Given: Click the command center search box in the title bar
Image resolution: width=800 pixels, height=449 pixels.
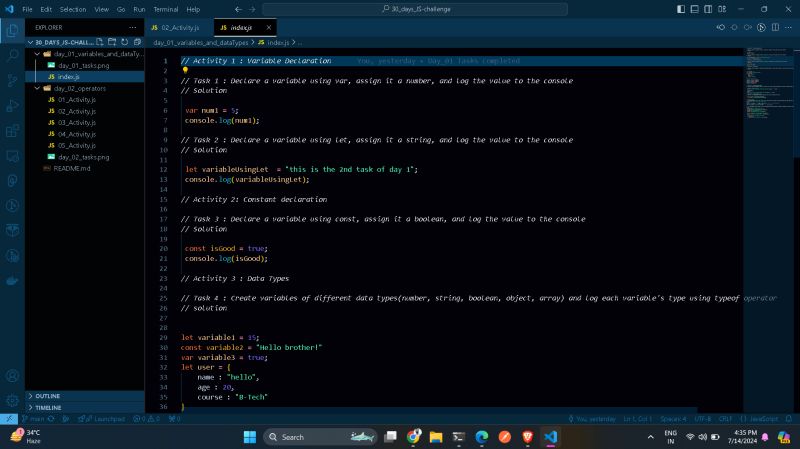Looking at the screenshot, I should pyautogui.click(x=415, y=9).
